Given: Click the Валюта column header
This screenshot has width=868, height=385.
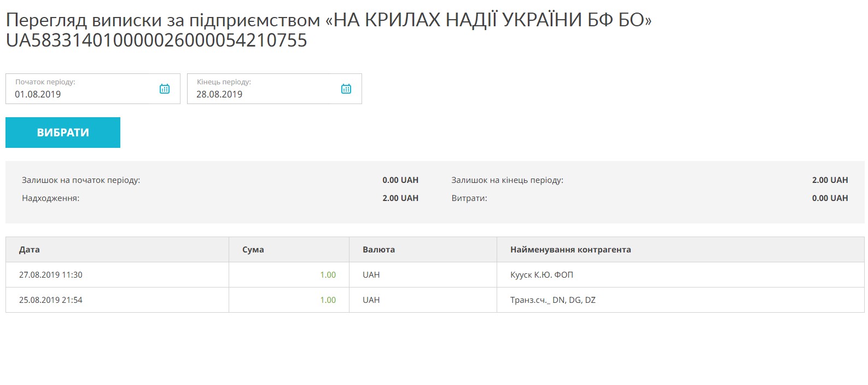Looking at the screenshot, I should pyautogui.click(x=378, y=250).
